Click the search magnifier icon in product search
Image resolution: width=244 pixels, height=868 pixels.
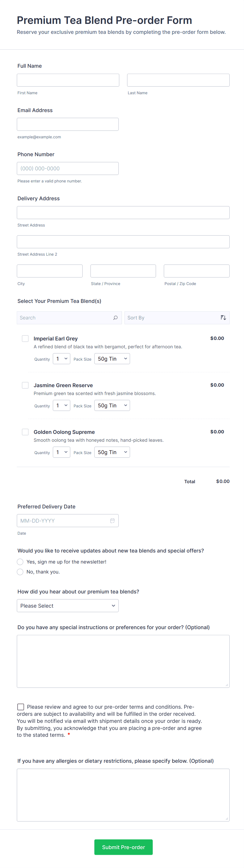click(115, 318)
